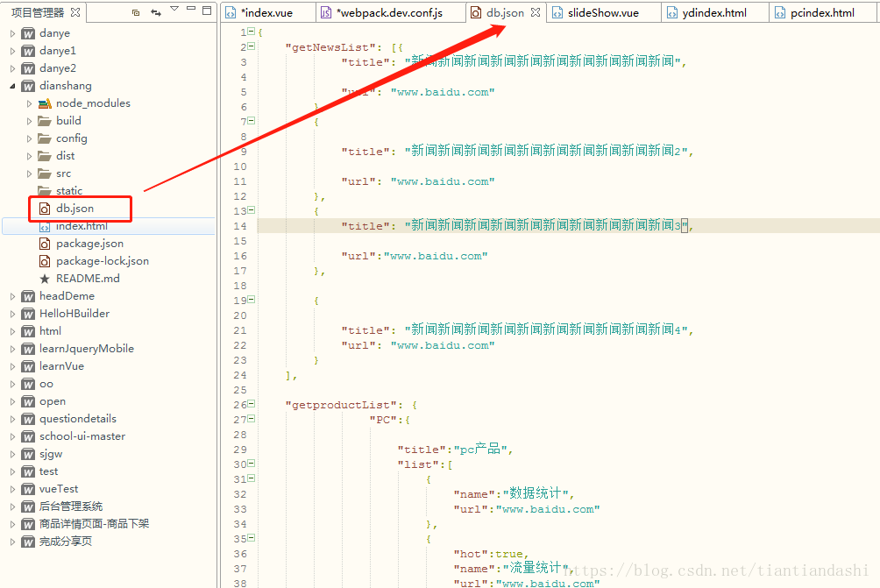Open project panel view menu triangle
The width and height of the screenshot is (880, 588).
tap(174, 9)
